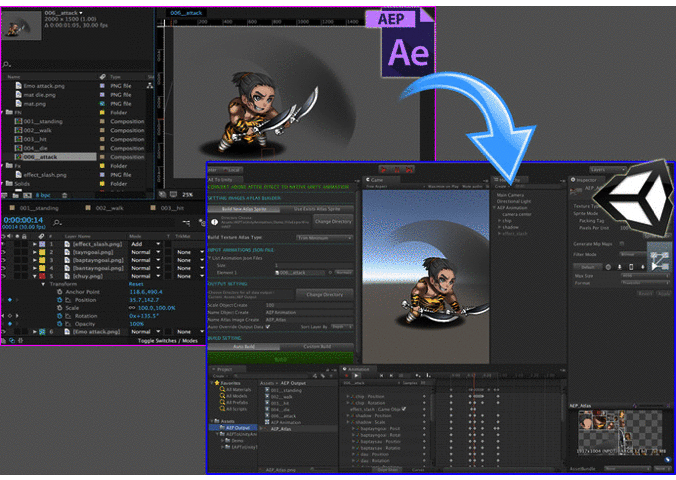Click the Custom Build button
This screenshot has height=480, width=676.
[x=317, y=346]
